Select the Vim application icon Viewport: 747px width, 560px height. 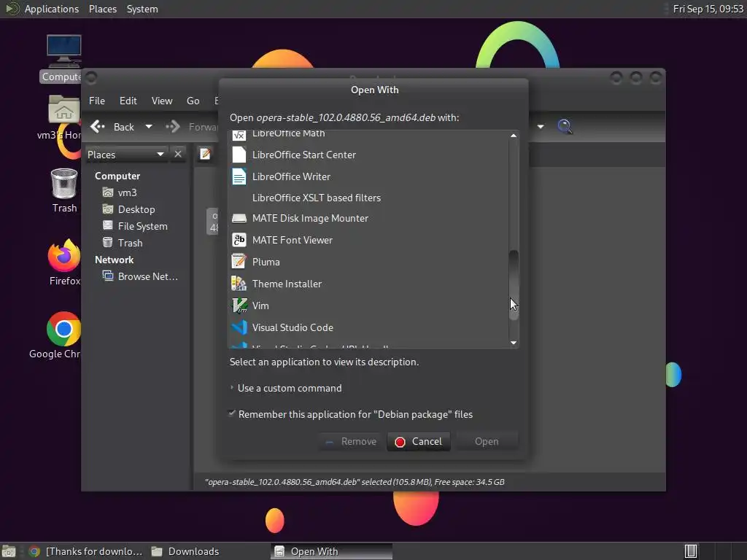coord(239,306)
